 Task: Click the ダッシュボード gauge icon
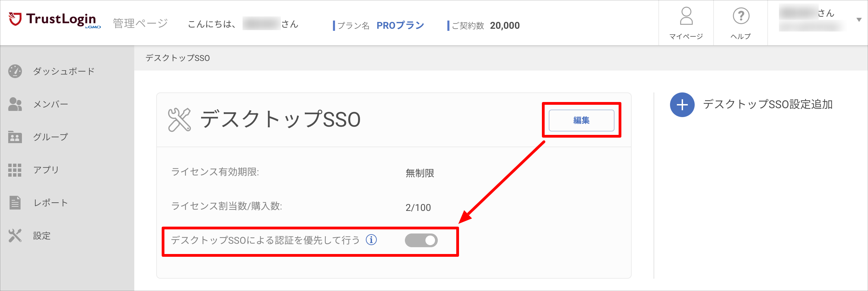[15, 71]
